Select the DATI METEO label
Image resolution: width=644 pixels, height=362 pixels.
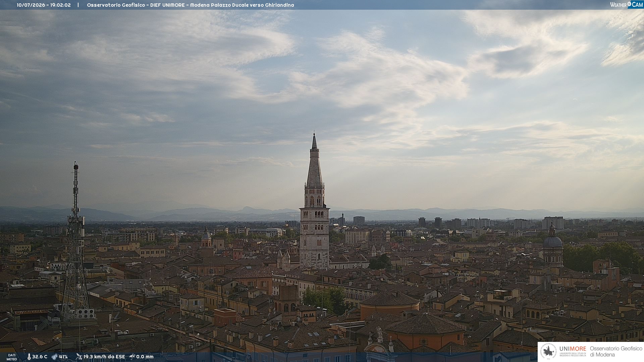[12, 357]
